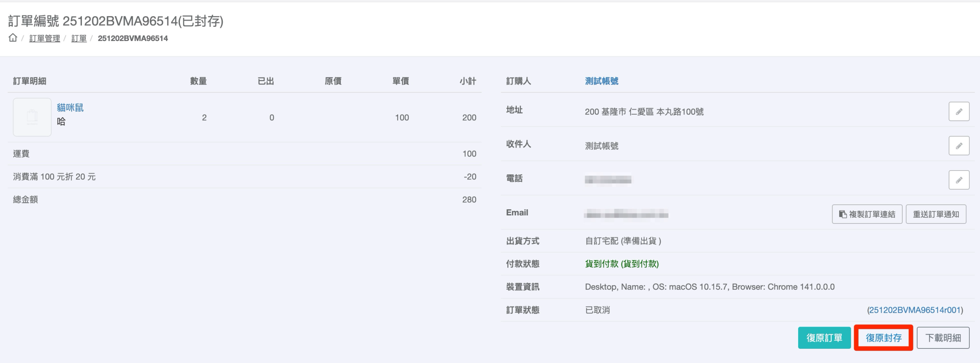This screenshot has height=363, width=980.
Task: Edit the 收件人 recipient pencil icon
Action: 959,146
